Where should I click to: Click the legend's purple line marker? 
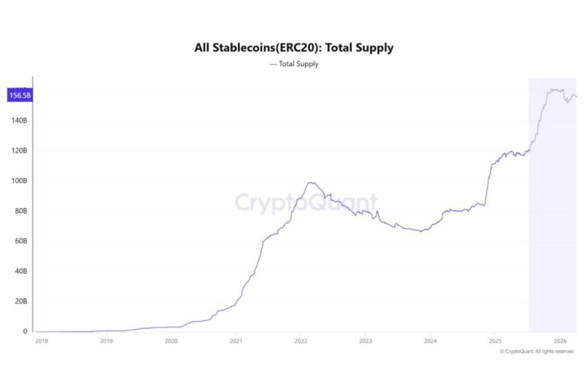click(273, 64)
